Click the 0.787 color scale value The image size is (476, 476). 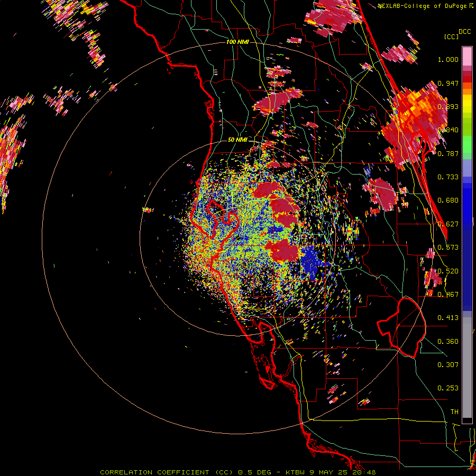pos(448,153)
